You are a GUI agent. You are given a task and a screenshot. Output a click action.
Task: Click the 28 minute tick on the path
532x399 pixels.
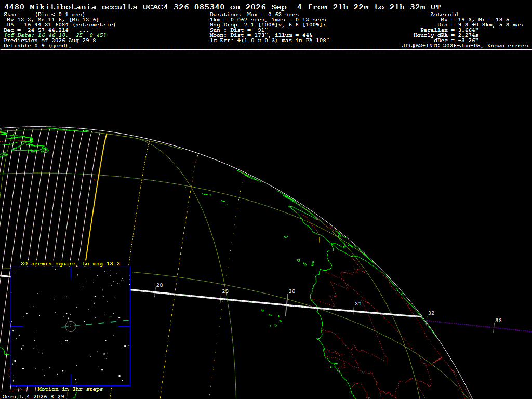tap(155, 292)
